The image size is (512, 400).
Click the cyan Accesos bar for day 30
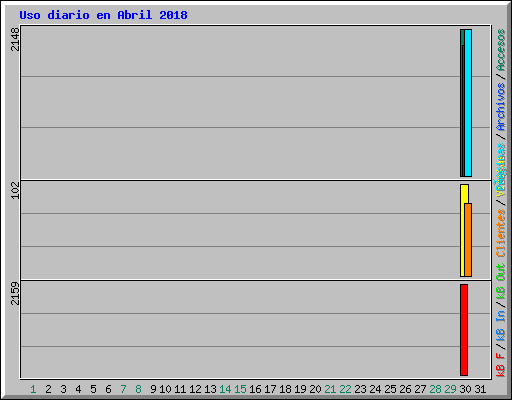click(x=468, y=103)
